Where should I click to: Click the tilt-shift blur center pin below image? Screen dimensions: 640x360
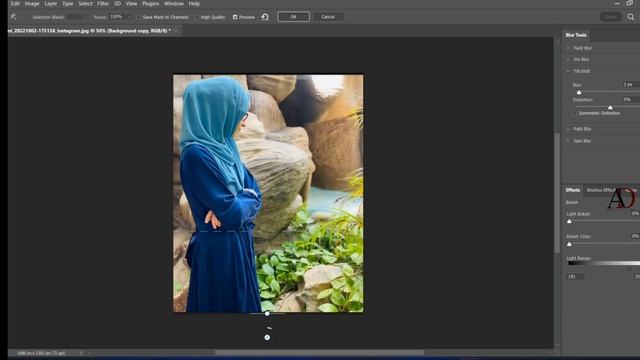(267, 338)
